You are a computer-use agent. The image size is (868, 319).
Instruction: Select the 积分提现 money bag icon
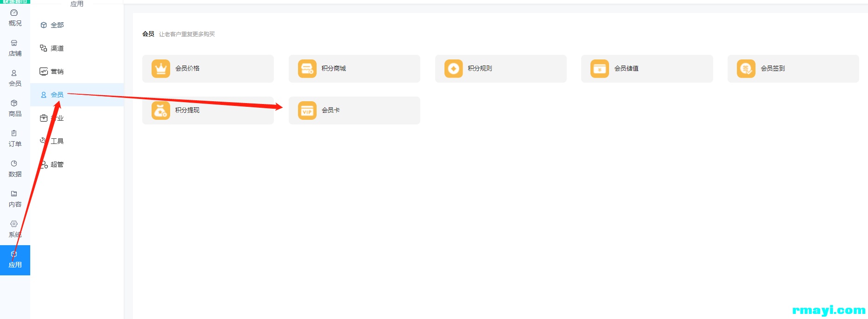pyautogui.click(x=161, y=111)
